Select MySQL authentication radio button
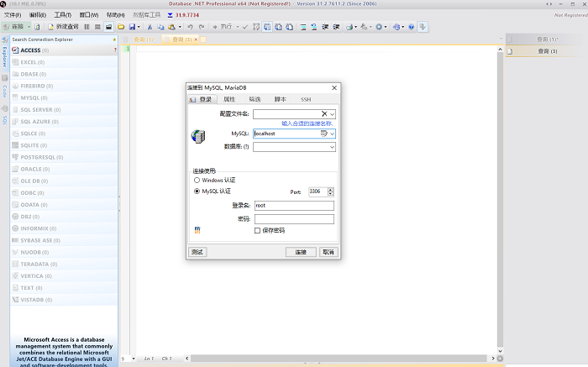Image resolution: width=588 pixels, height=367 pixels. 197,191
